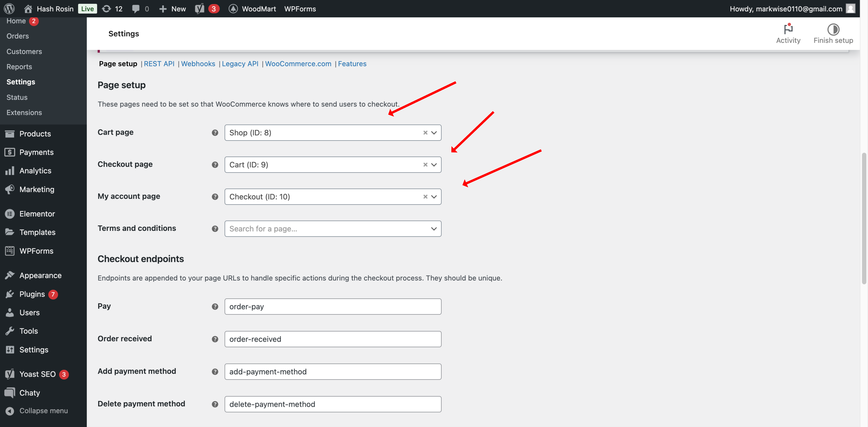The width and height of the screenshot is (868, 427).
Task: Click the Analytics bar chart icon
Action: [10, 171]
